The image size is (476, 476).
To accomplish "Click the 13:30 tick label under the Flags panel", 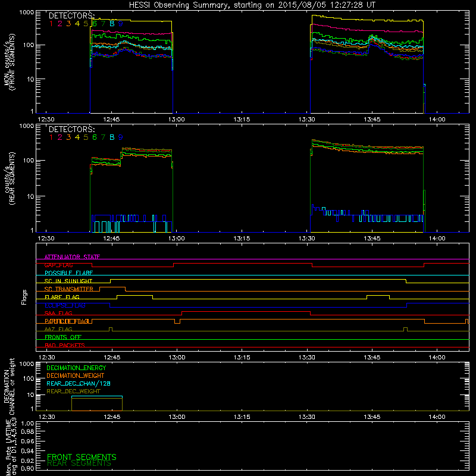I will (x=307, y=358).
